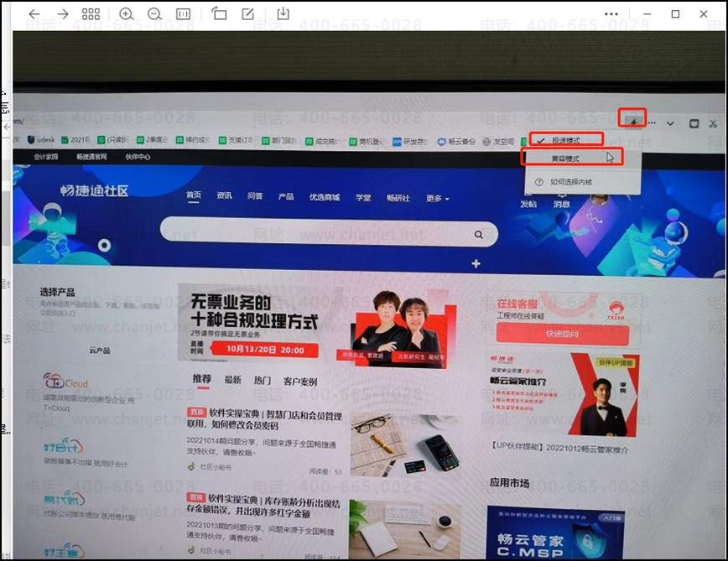Click the search magnifier icon

click(479, 235)
